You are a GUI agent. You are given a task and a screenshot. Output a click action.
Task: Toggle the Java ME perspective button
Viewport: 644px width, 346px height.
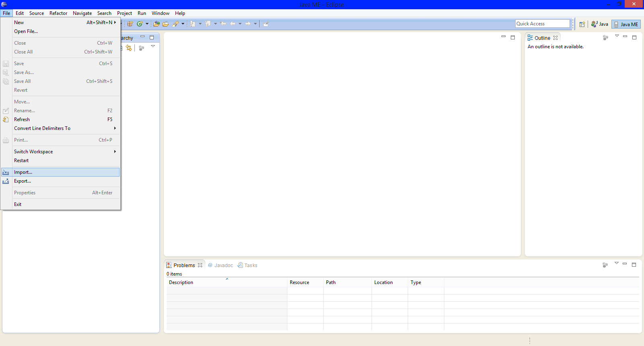[x=626, y=24]
